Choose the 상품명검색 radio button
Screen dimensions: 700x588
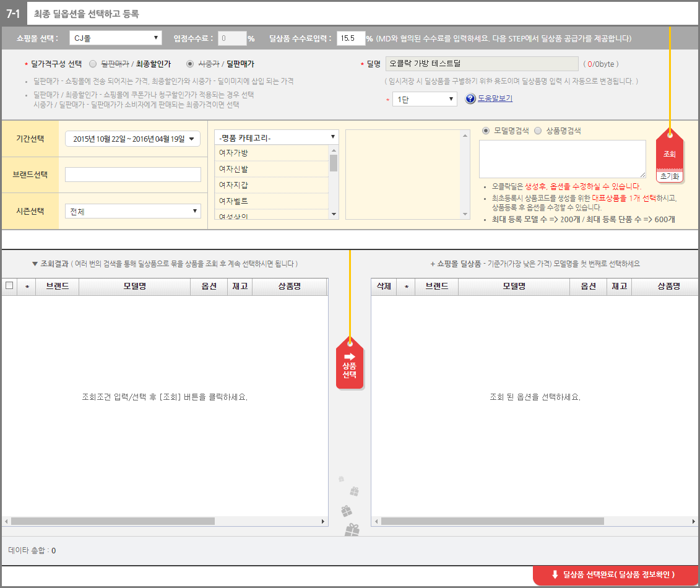537,131
